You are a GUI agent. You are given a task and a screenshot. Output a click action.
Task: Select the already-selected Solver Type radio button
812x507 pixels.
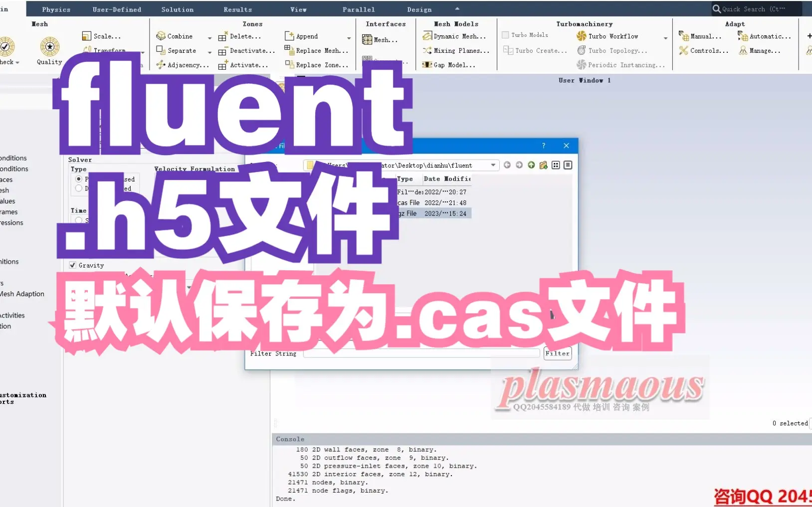point(78,179)
